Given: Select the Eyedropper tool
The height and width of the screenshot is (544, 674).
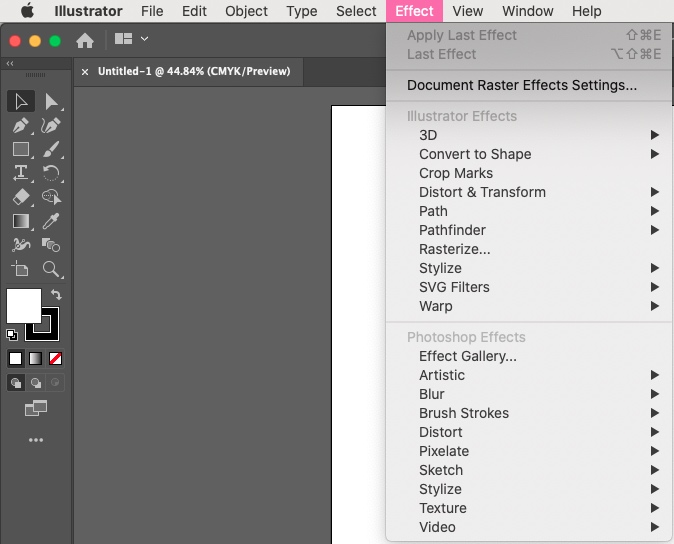Looking at the screenshot, I should (x=51, y=221).
